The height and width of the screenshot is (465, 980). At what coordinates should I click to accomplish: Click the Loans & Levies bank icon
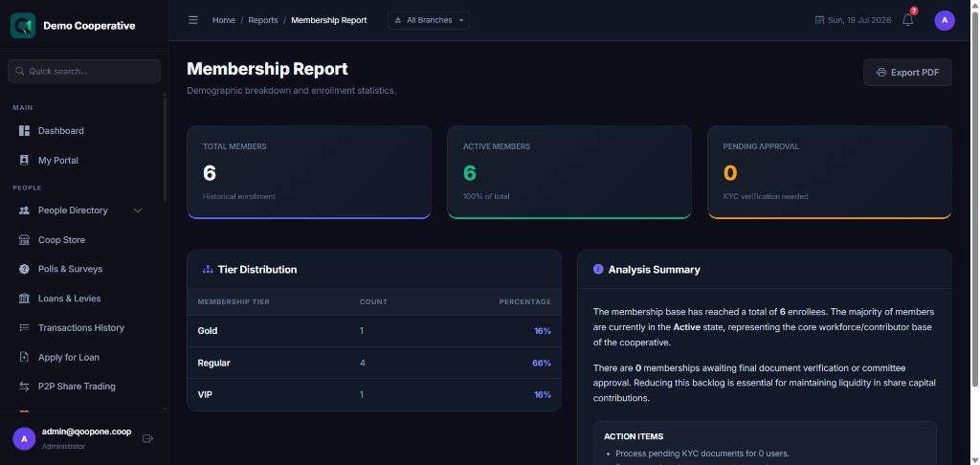click(x=24, y=299)
